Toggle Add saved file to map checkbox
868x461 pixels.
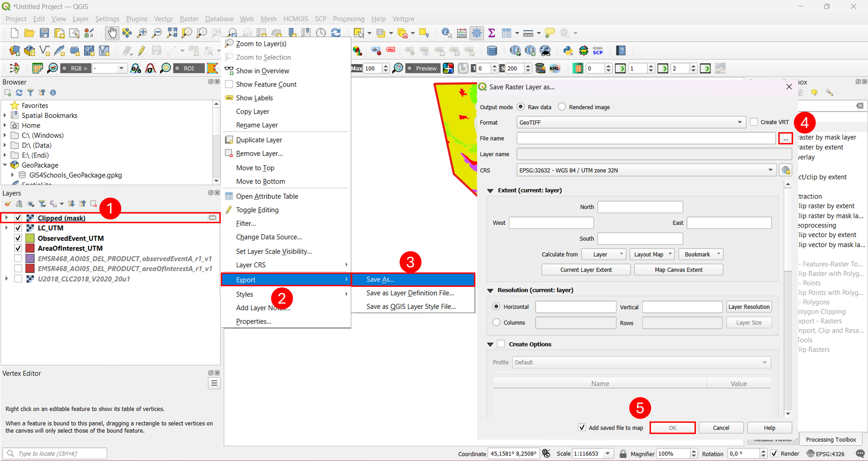[x=582, y=427]
